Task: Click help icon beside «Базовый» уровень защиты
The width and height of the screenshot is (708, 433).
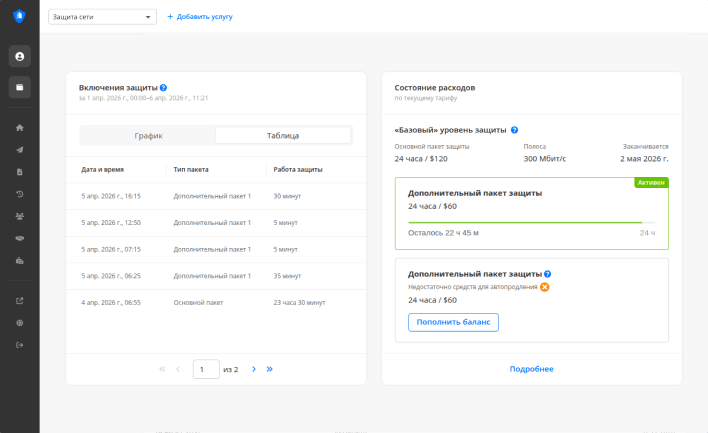Action: pos(514,130)
